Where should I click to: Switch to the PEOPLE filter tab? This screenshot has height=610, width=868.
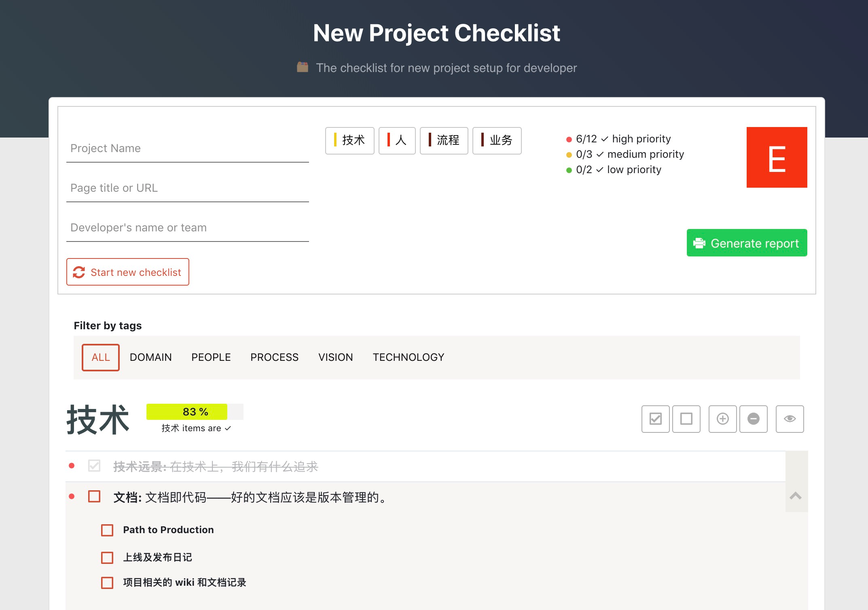point(211,357)
